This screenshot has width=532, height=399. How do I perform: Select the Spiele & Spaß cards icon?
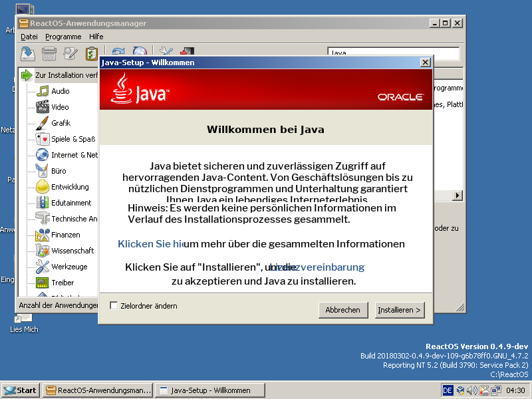pyautogui.click(x=43, y=139)
